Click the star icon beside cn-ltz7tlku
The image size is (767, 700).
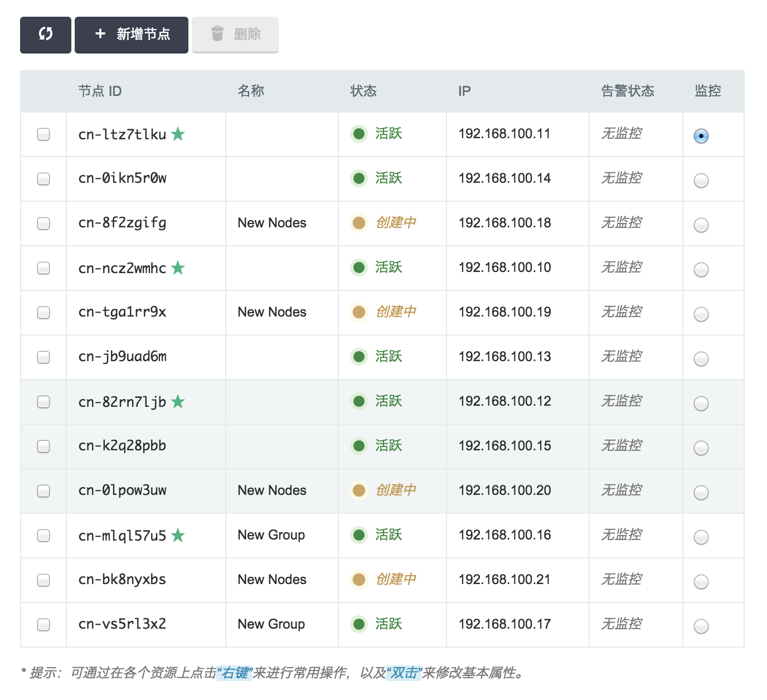178,134
